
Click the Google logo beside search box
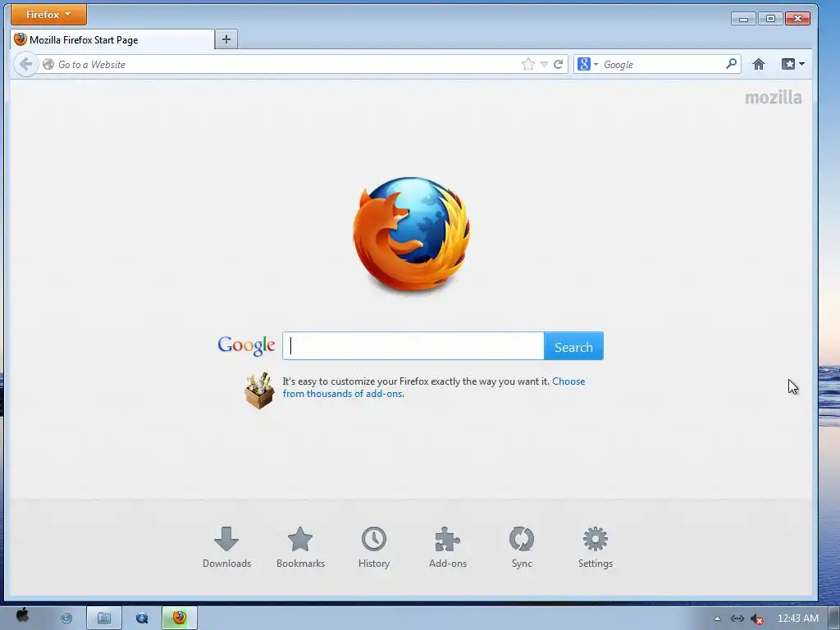tap(246, 345)
